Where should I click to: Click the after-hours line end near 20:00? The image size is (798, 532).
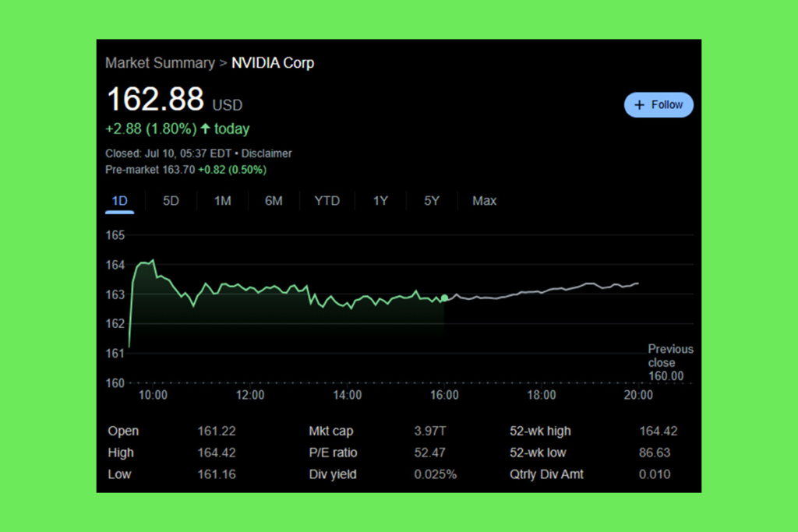[x=638, y=284]
